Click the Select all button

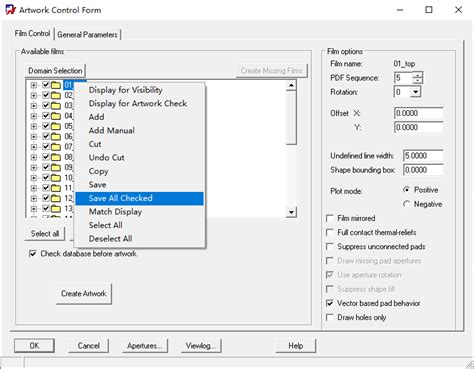tap(45, 234)
